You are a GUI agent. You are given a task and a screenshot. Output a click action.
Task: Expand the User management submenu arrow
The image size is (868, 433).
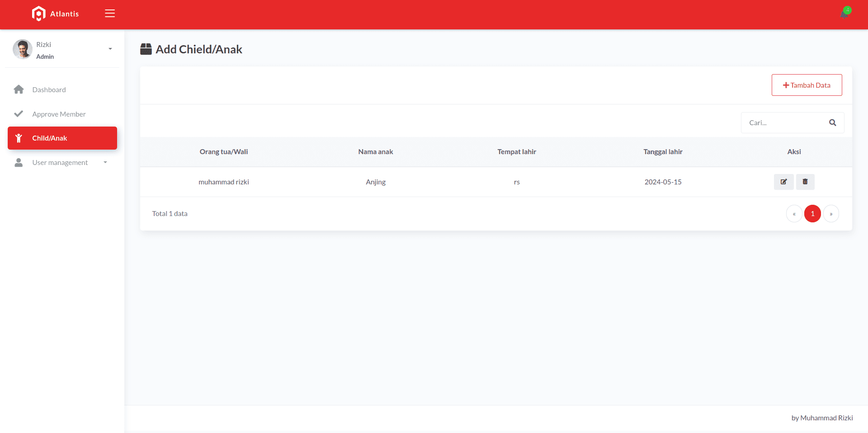coord(105,162)
